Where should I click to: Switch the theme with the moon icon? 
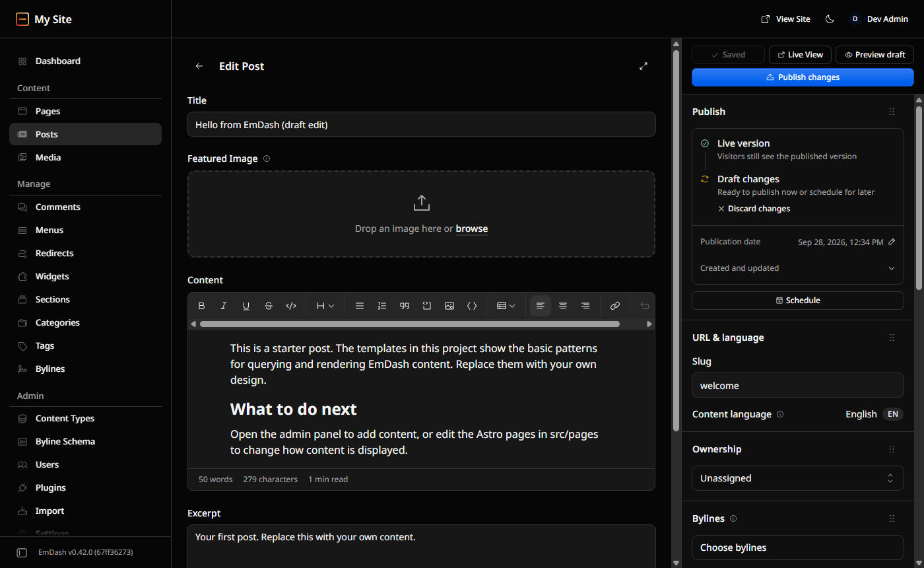830,19
